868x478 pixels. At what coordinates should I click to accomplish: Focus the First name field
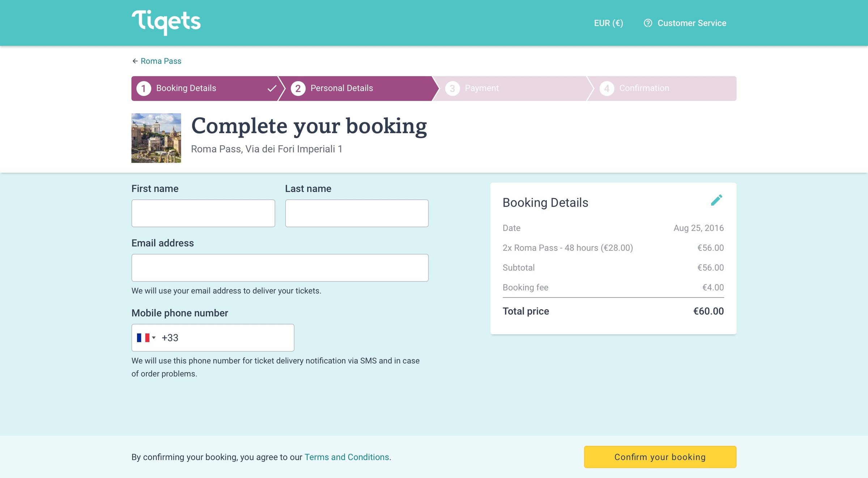(x=203, y=213)
